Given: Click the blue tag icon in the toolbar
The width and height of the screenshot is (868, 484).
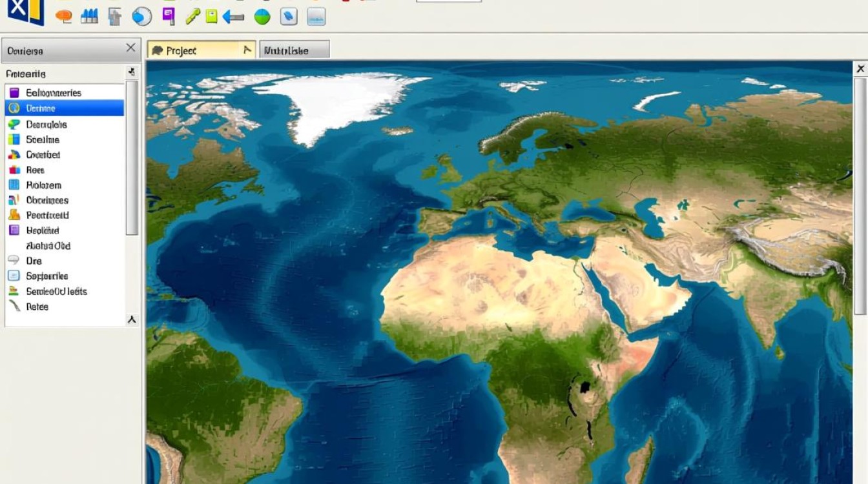Looking at the screenshot, I should (289, 17).
